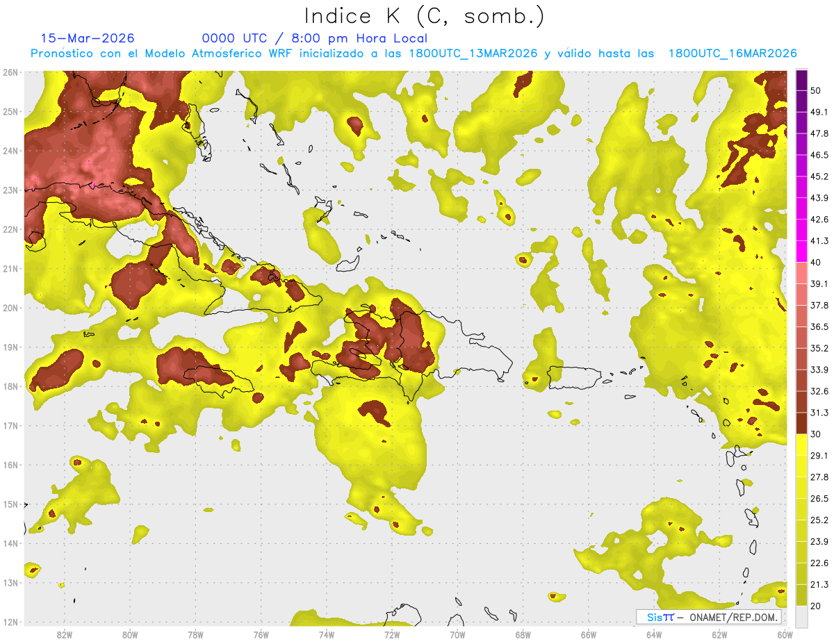Click the 74W longitude label
The width and height of the screenshot is (834, 644).
coord(327,635)
